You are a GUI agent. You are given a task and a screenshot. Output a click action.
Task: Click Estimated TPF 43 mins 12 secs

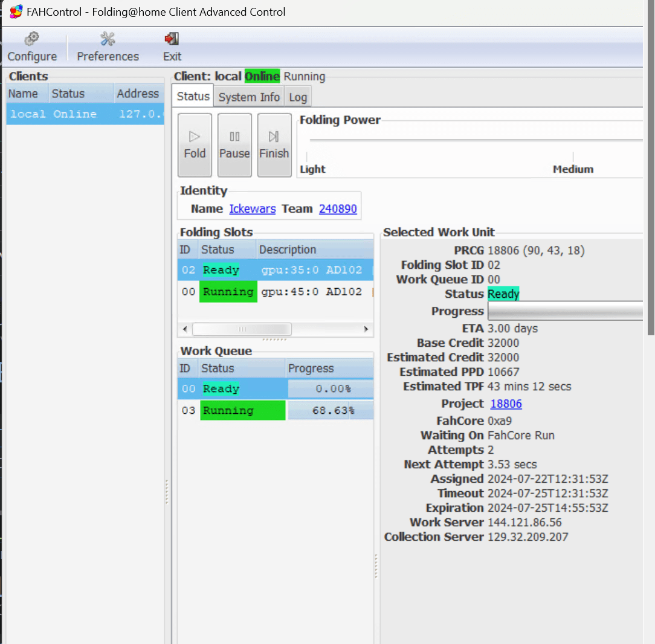(529, 386)
